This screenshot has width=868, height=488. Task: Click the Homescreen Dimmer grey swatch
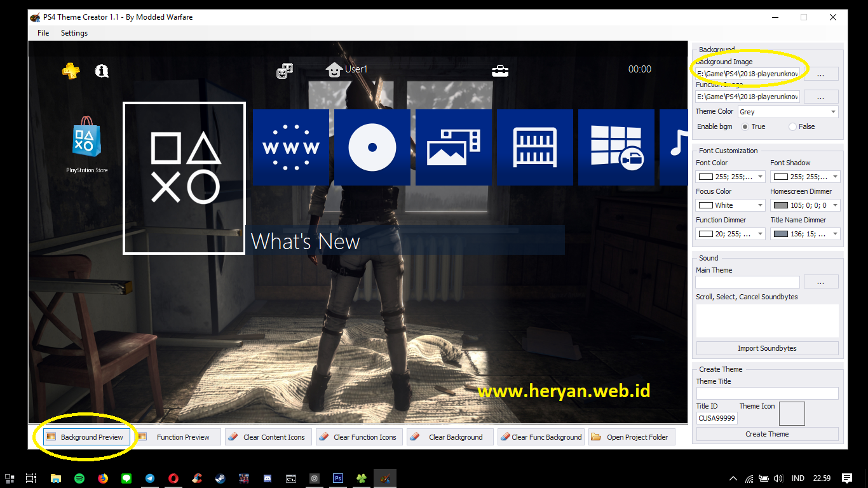pyautogui.click(x=780, y=205)
